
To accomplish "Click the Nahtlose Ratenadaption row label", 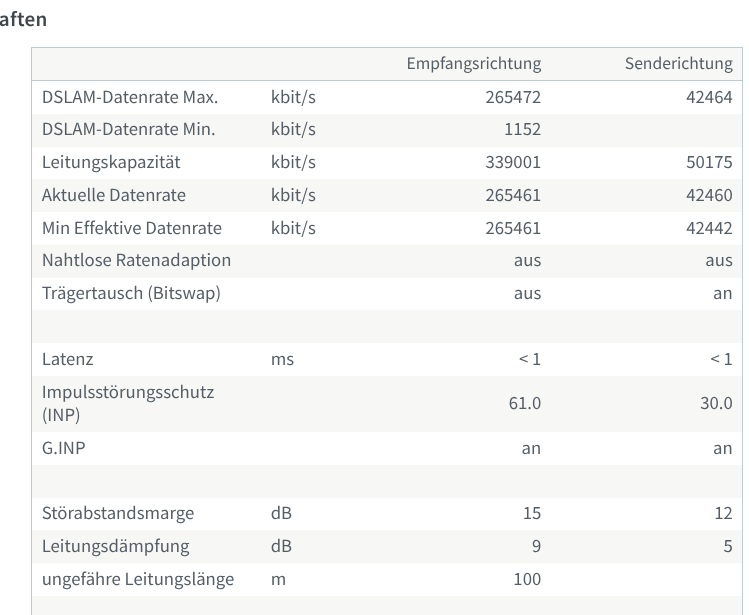I will [x=136, y=260].
